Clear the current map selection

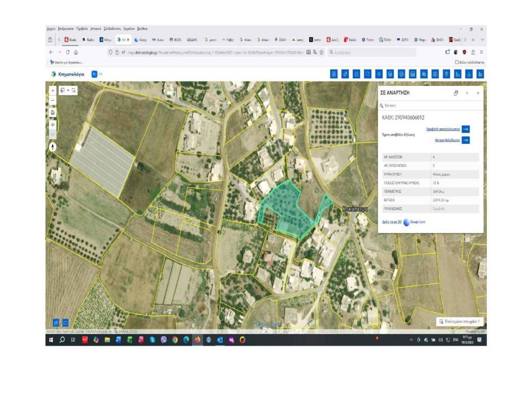(x=74, y=90)
